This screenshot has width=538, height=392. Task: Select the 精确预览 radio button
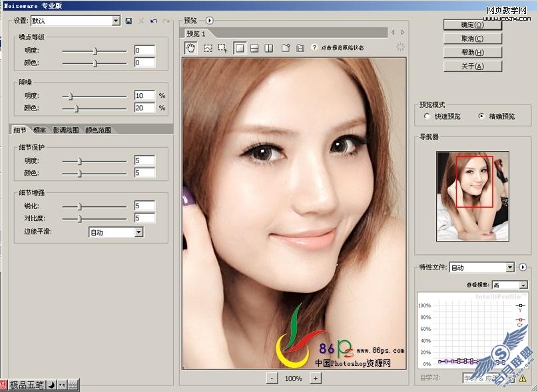pyautogui.click(x=481, y=116)
